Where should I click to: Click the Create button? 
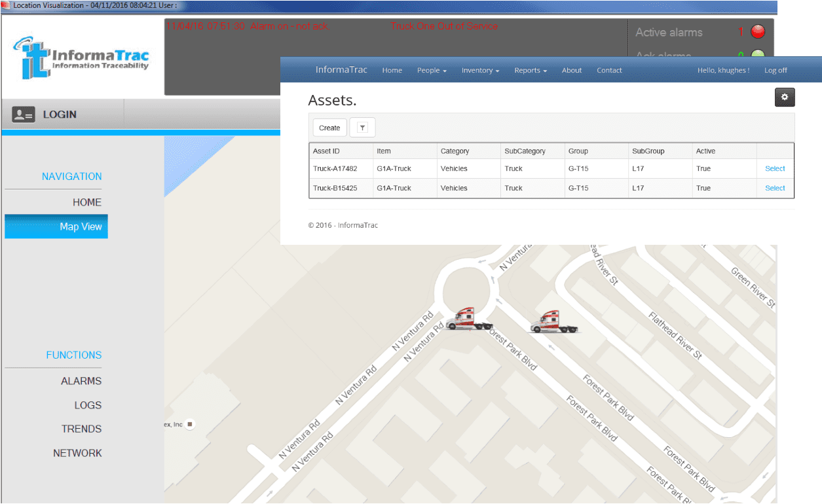[x=329, y=127]
